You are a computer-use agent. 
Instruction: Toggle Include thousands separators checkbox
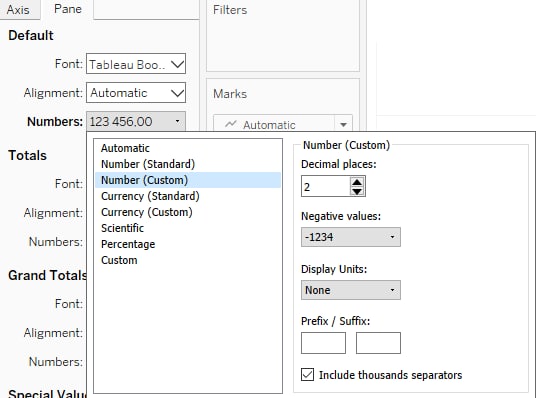(x=307, y=374)
